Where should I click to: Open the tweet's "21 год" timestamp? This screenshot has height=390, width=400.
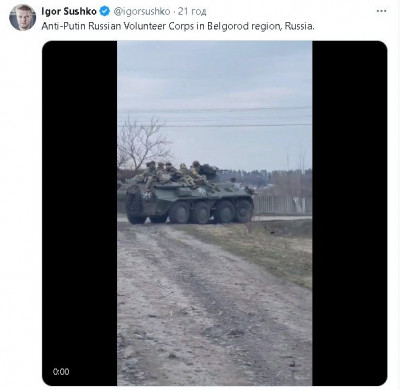[x=192, y=12]
